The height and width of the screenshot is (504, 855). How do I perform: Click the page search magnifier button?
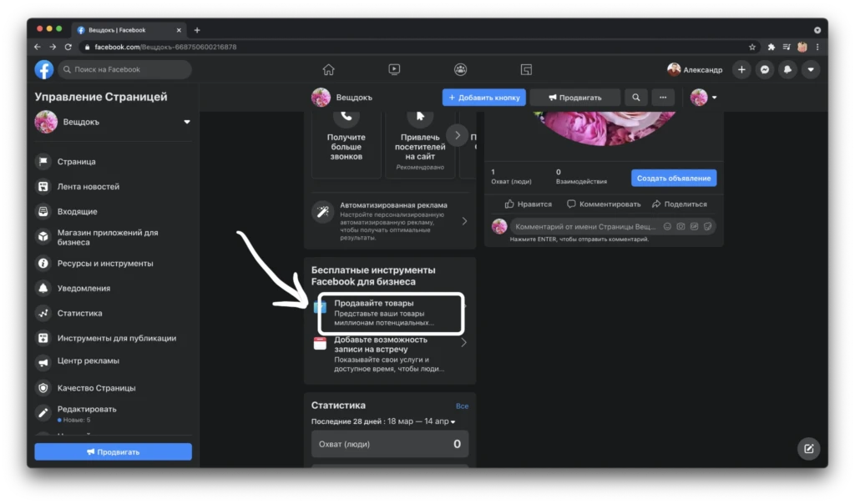point(635,98)
